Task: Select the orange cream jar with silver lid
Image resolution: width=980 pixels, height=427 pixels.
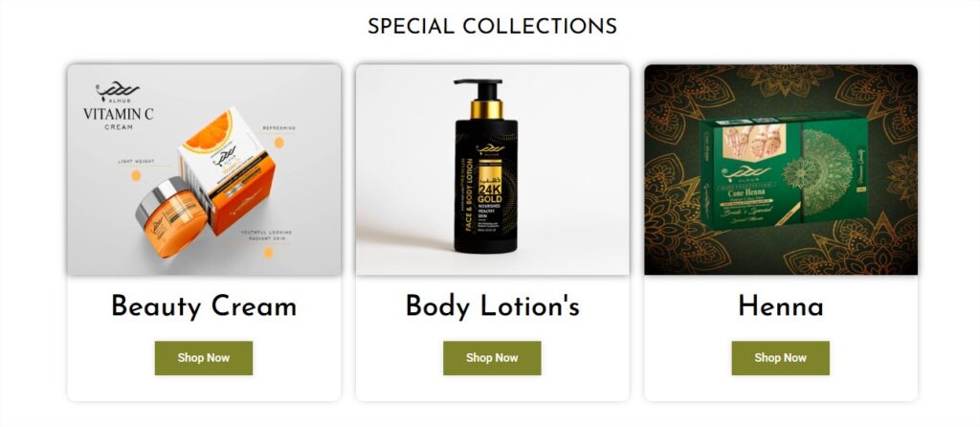Action: pos(171,217)
